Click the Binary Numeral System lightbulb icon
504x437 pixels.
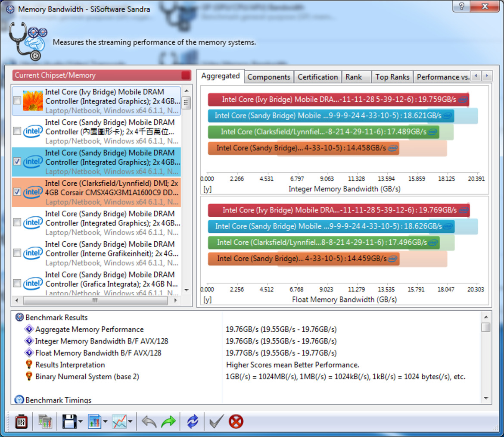[x=29, y=376]
